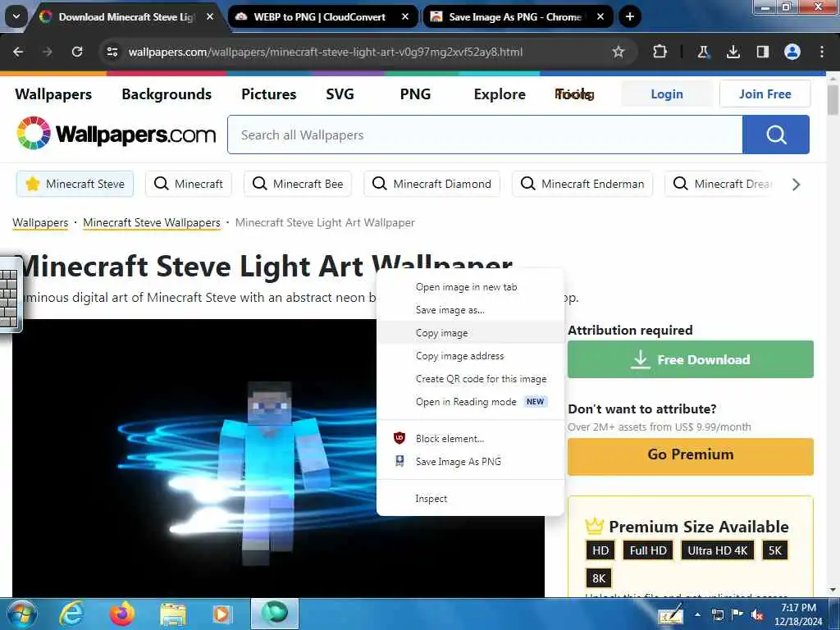Select the Full HD size badge
The width and height of the screenshot is (840, 630).
(648, 550)
